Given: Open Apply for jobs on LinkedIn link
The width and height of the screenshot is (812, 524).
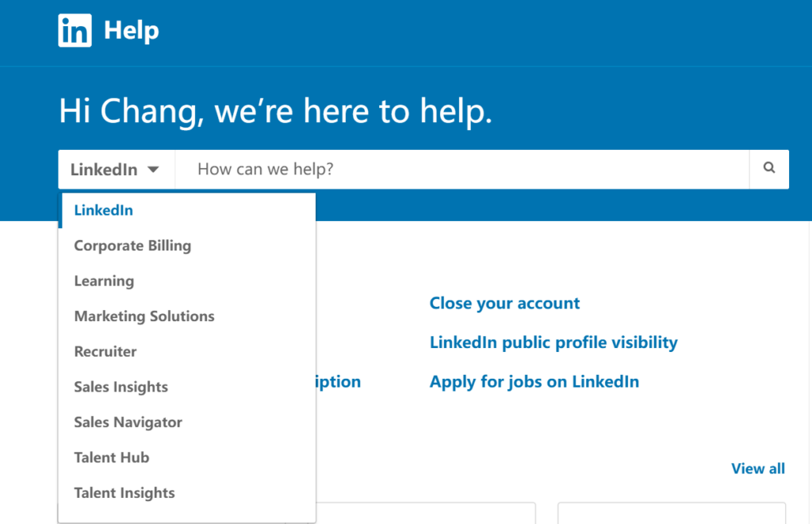Looking at the screenshot, I should [534, 381].
